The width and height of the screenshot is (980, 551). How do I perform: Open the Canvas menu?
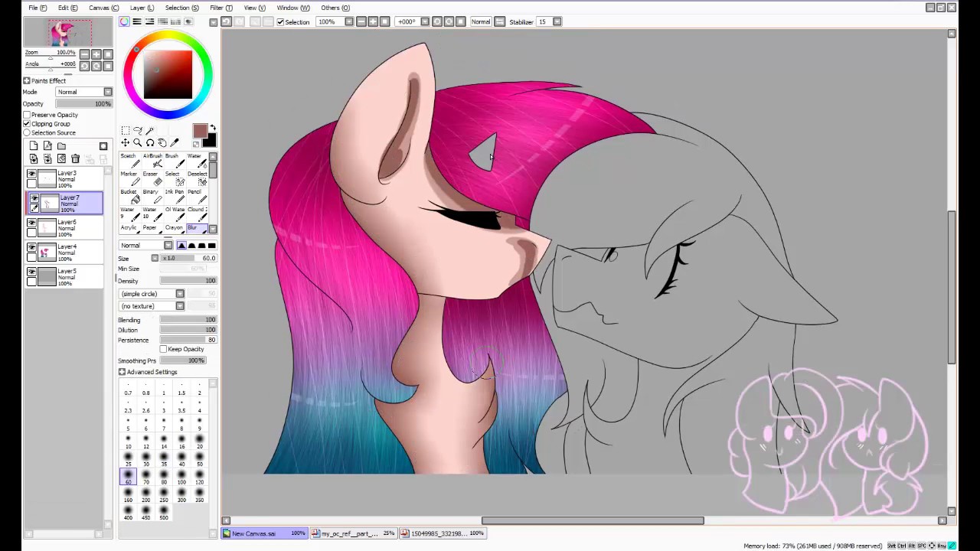103,8
